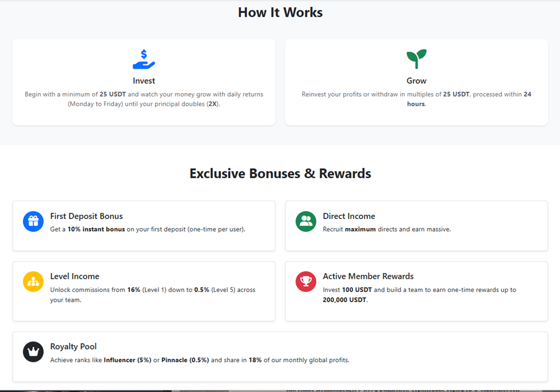The image size is (560, 392).
Task: Click the black crown Royalty Pool icon
Action: point(33,352)
